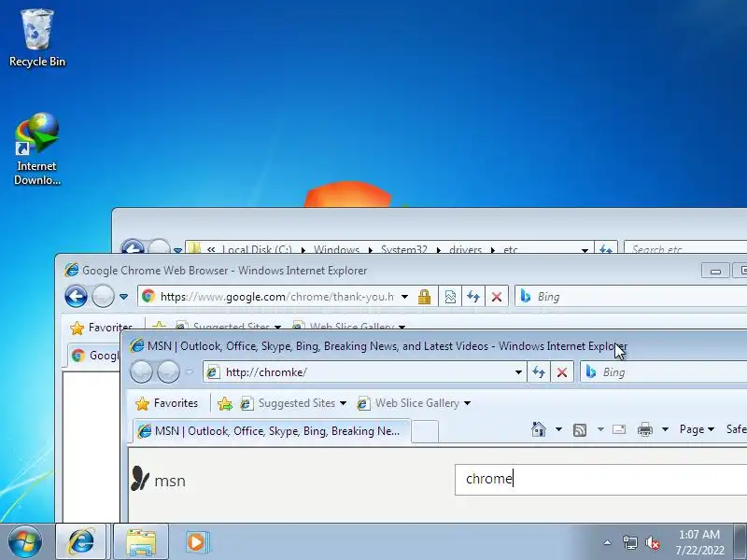Click the drivers breadcrumb in the Explorer window

click(x=465, y=249)
